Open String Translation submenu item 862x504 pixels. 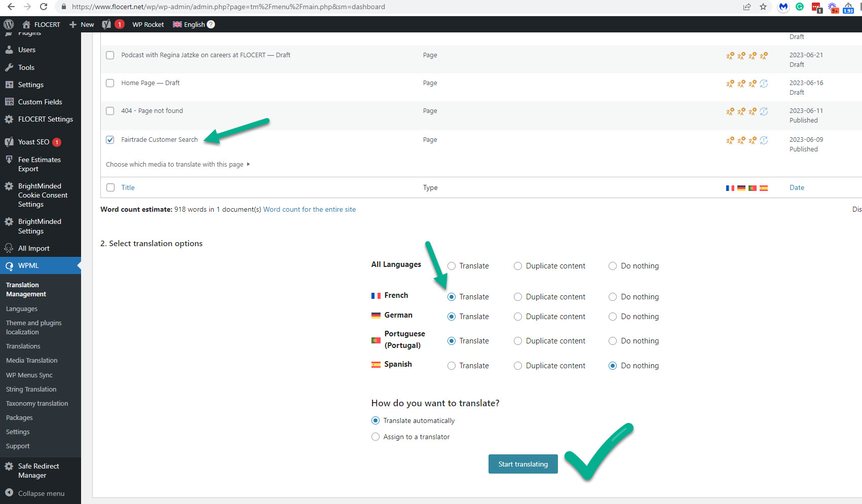(x=31, y=389)
